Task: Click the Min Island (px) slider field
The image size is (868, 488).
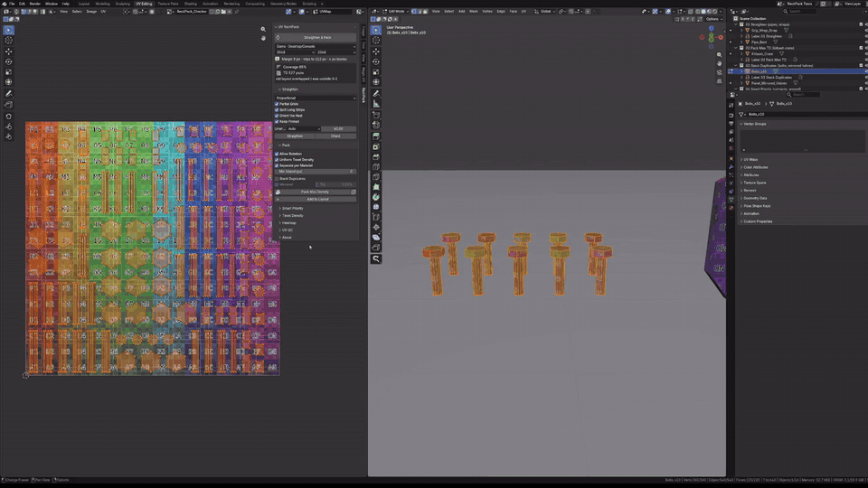Action: tap(316, 172)
